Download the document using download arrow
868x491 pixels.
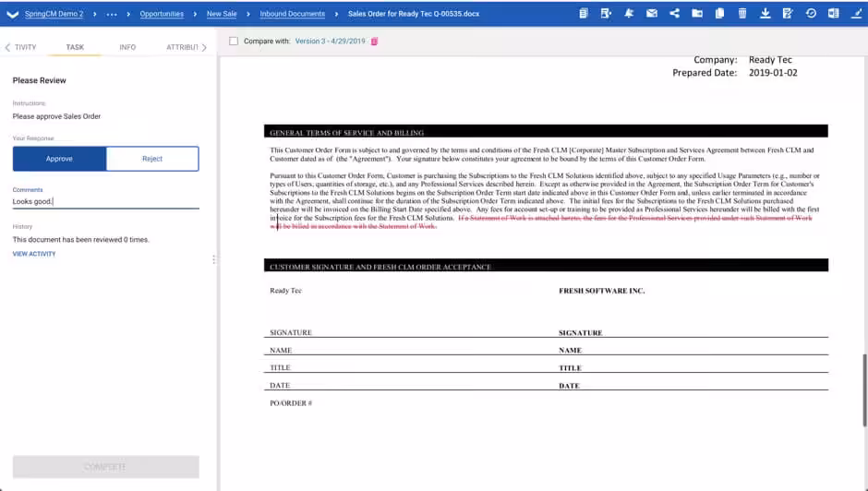pos(765,13)
